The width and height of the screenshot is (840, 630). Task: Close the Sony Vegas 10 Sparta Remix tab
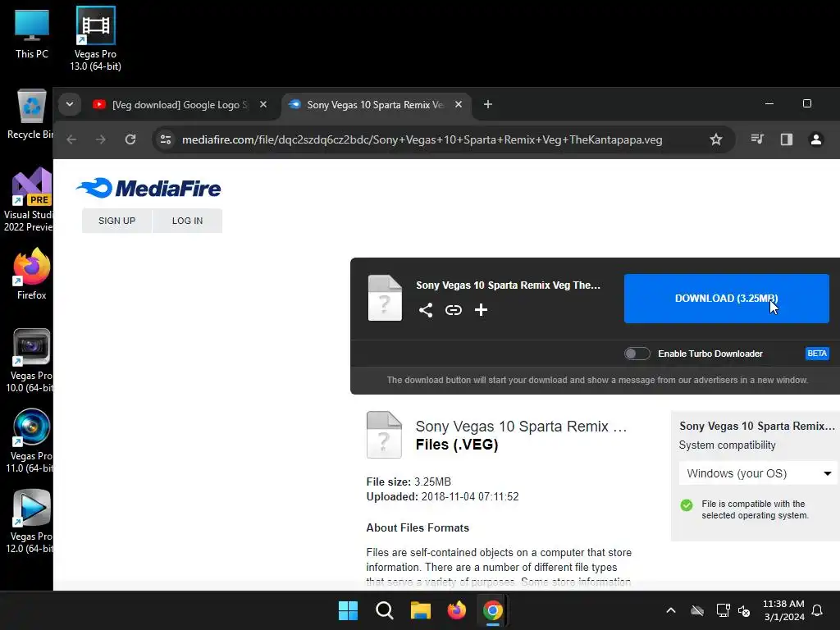point(459,104)
